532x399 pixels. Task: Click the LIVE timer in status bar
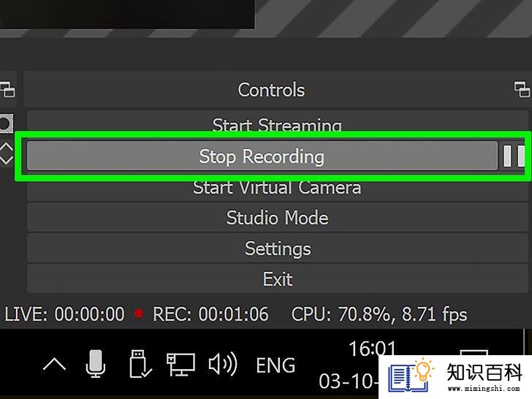click(65, 315)
